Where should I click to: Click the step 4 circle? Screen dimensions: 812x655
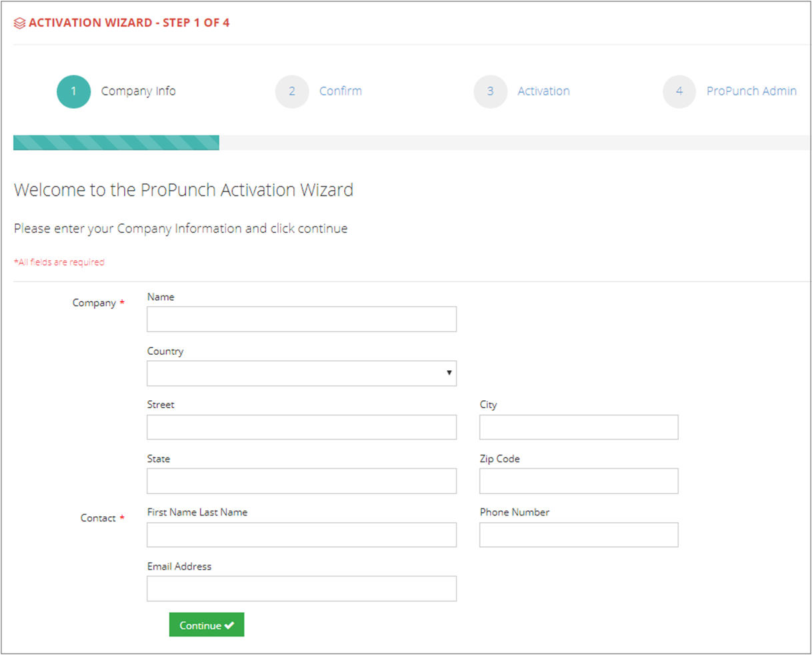click(679, 91)
